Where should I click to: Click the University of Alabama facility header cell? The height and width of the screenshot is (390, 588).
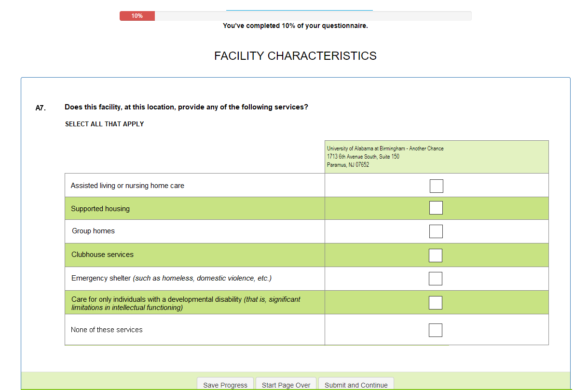pyautogui.click(x=436, y=157)
